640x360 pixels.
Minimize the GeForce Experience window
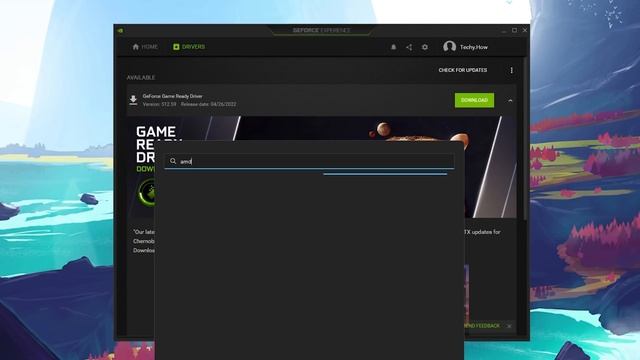(x=504, y=30)
